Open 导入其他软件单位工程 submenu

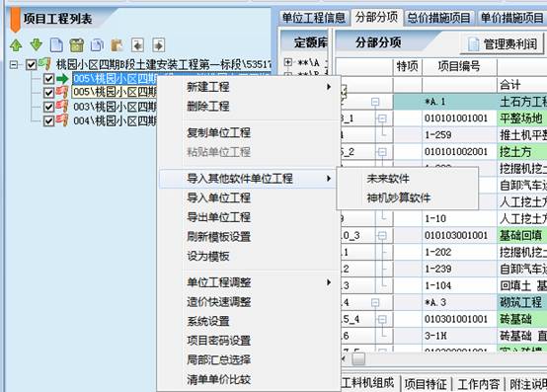click(x=247, y=179)
